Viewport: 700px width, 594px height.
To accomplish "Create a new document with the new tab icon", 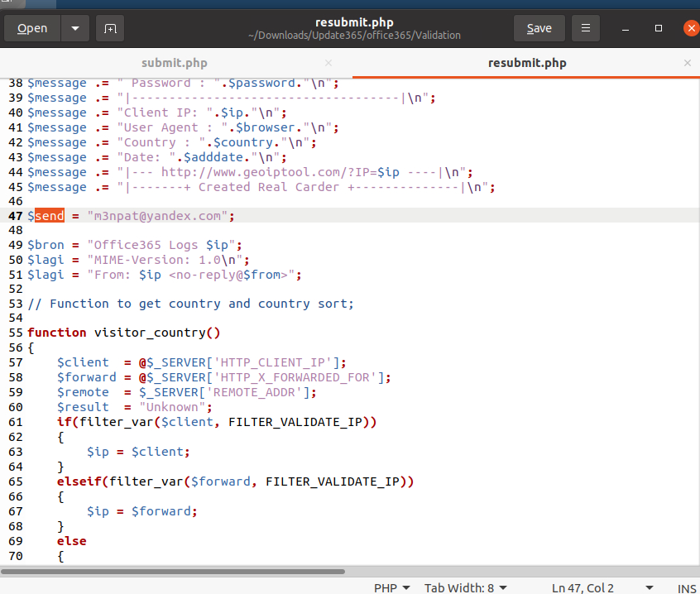I will [110, 28].
